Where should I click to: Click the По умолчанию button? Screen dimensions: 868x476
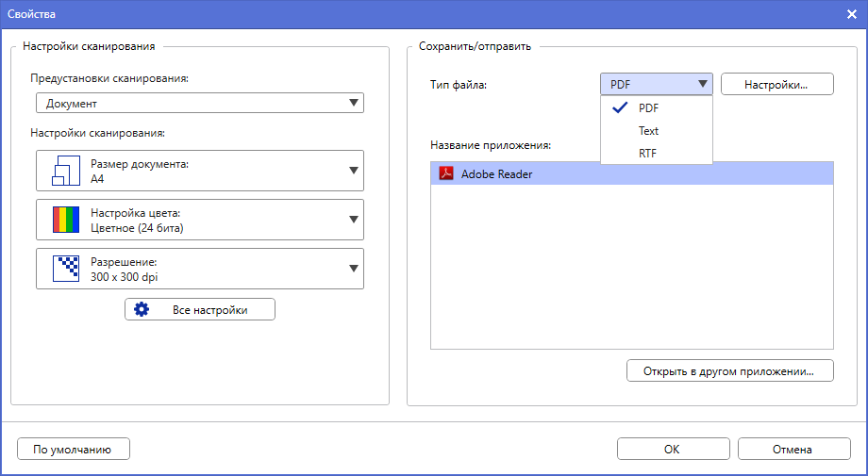tap(74, 449)
